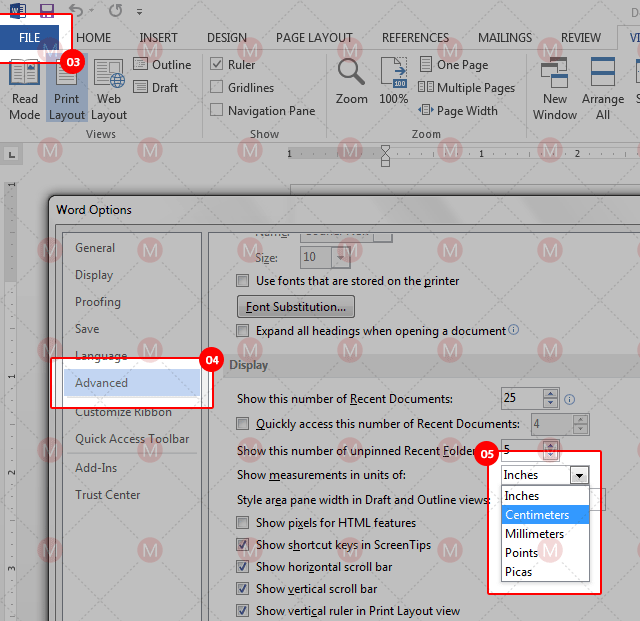
Task: Select Proofing in Word Options
Action: tap(132, 302)
